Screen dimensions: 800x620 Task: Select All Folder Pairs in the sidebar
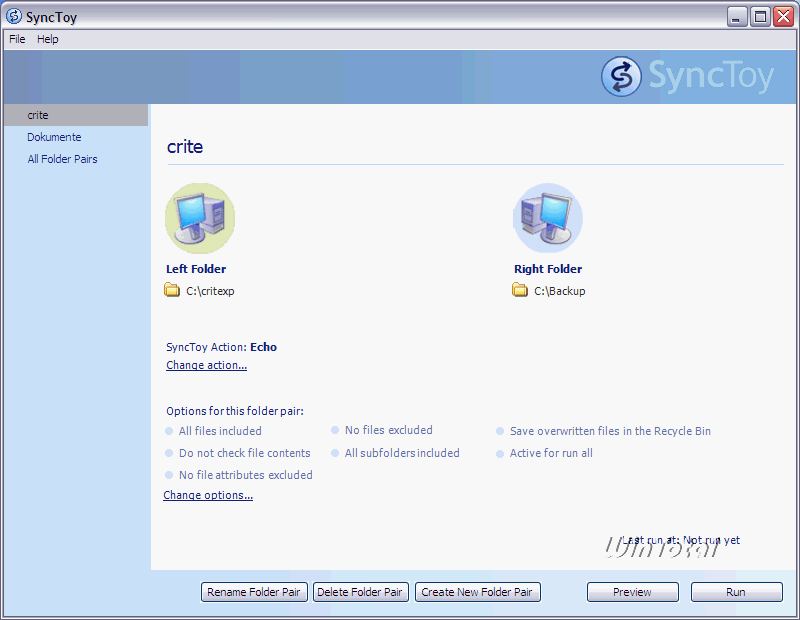[x=62, y=159]
